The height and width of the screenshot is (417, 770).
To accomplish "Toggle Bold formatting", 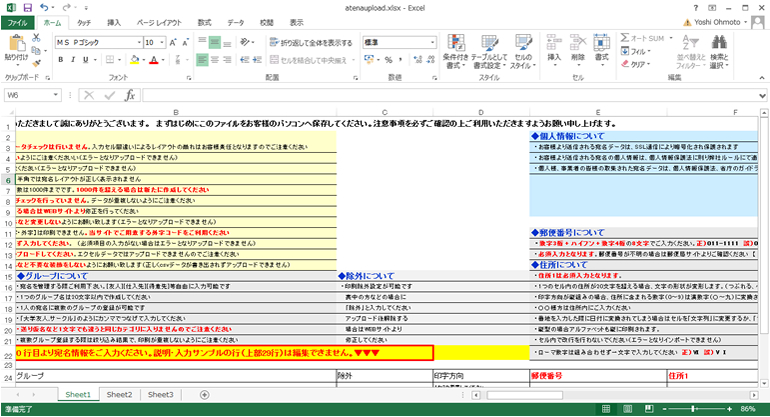I will 61,60.
